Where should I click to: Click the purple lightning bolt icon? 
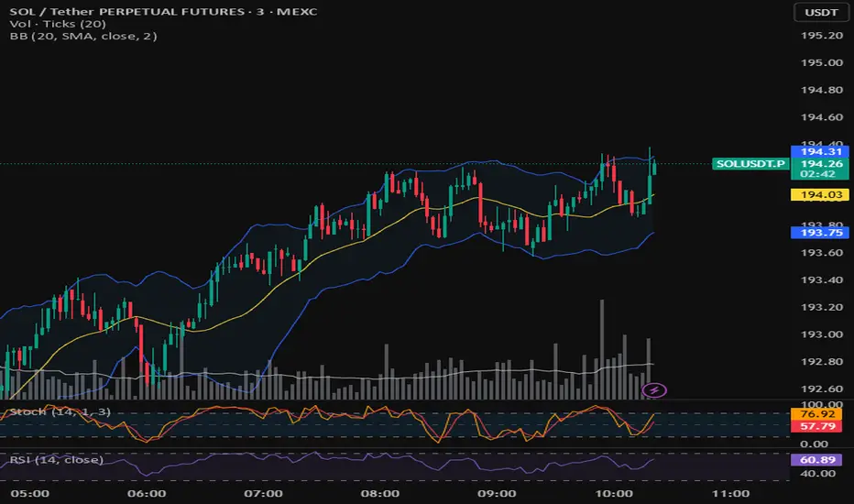click(654, 390)
